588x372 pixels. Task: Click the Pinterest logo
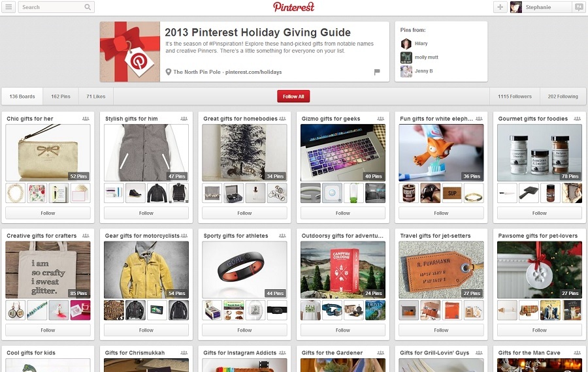coord(293,7)
